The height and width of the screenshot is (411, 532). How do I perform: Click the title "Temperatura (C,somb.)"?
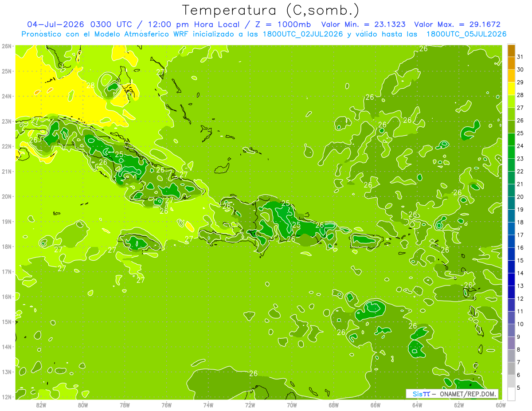pyautogui.click(x=270, y=10)
